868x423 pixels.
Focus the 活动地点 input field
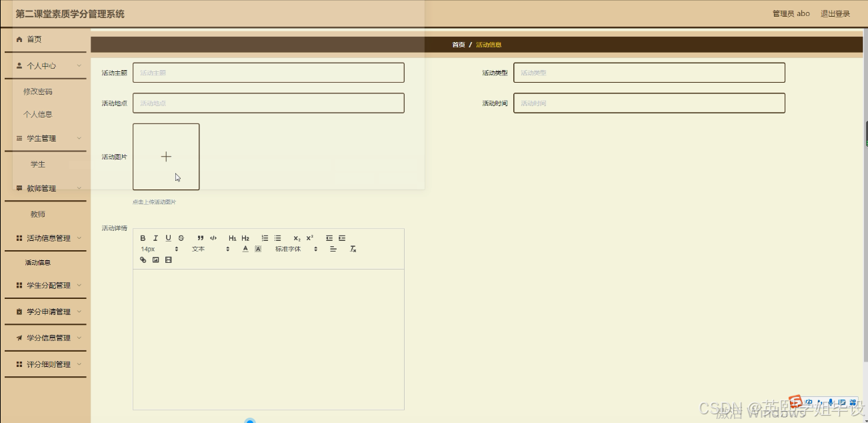coord(269,103)
